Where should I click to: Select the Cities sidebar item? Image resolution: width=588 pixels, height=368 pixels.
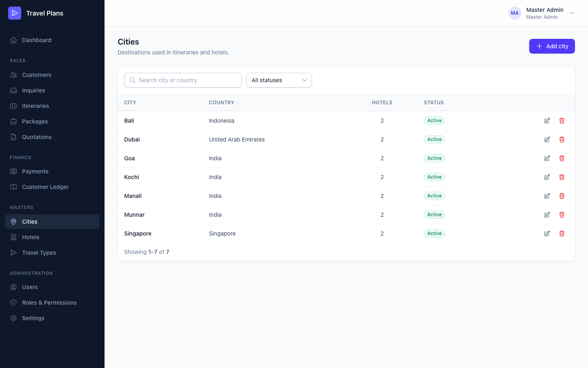(x=52, y=222)
